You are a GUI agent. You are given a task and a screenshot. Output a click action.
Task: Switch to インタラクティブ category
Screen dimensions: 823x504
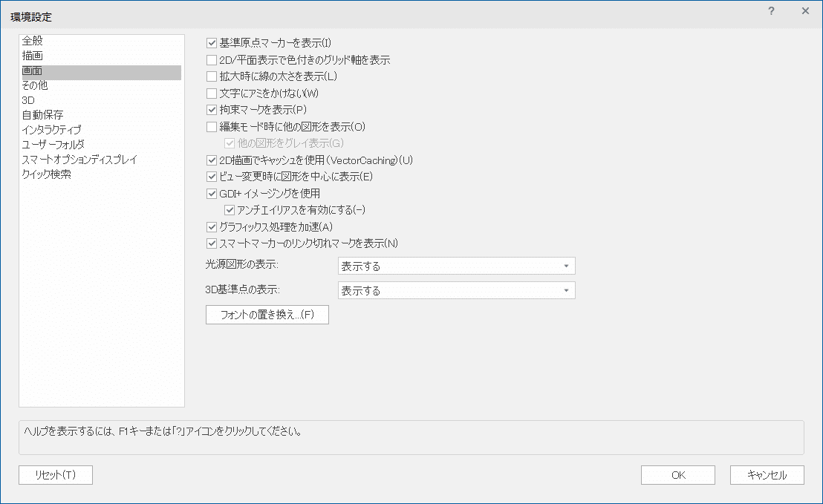click(101, 130)
